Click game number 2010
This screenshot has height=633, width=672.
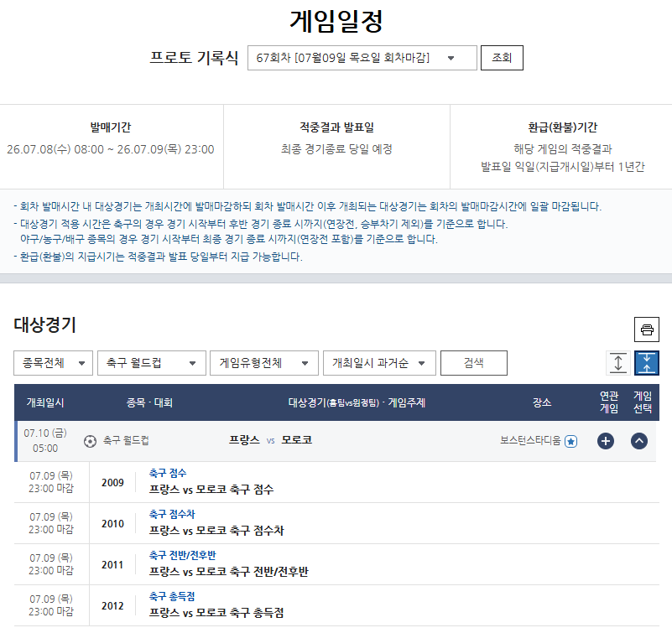click(112, 524)
